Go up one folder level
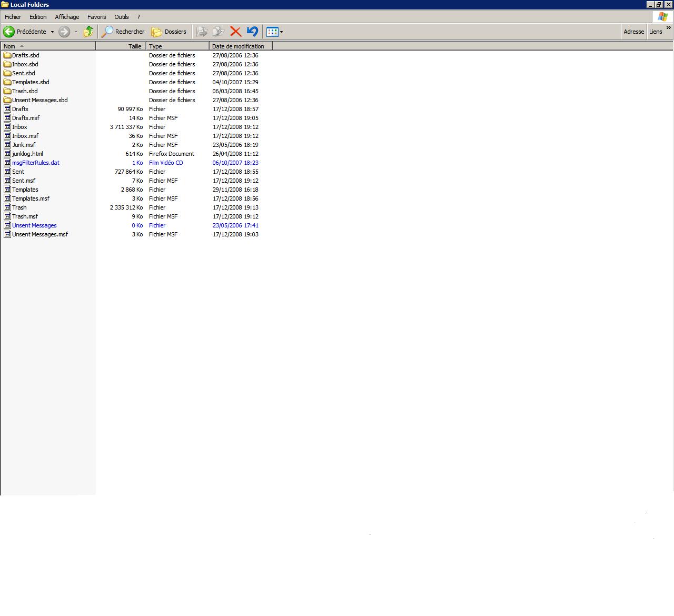The height and width of the screenshot is (616, 674). [x=88, y=32]
